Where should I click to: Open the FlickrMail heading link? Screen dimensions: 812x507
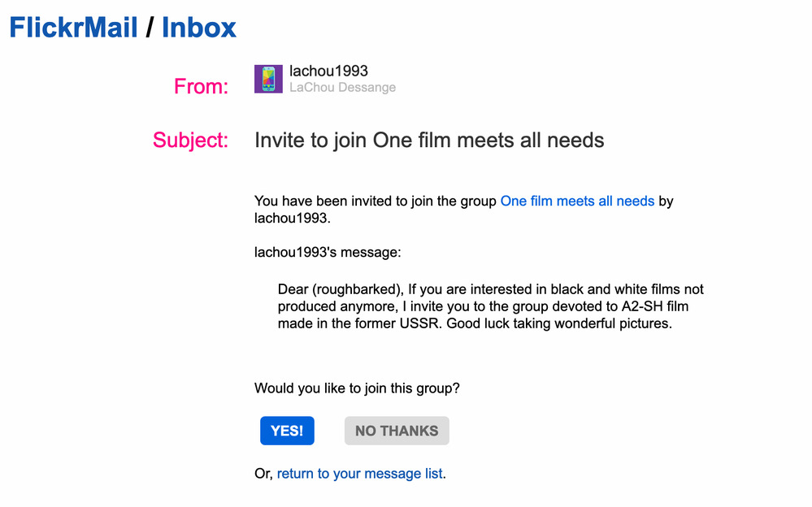click(x=73, y=28)
